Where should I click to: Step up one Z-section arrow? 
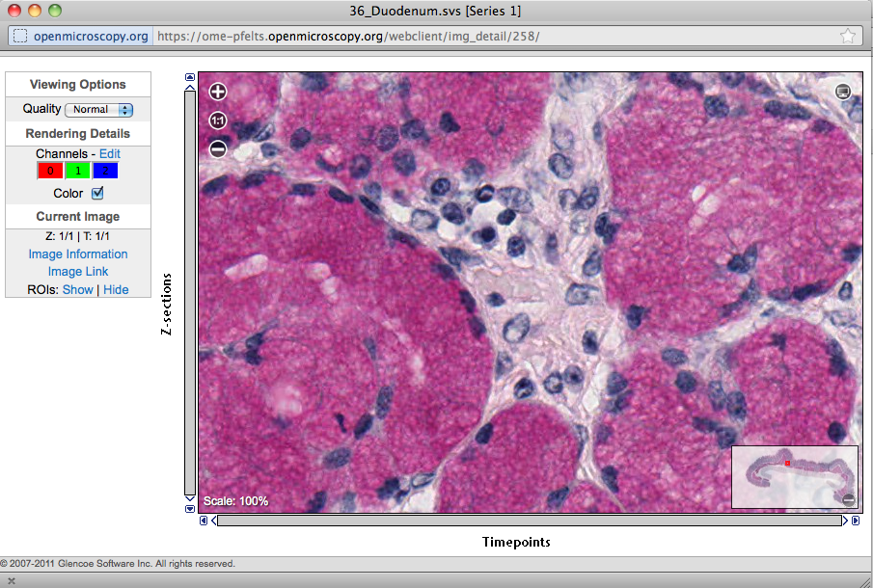[190, 87]
